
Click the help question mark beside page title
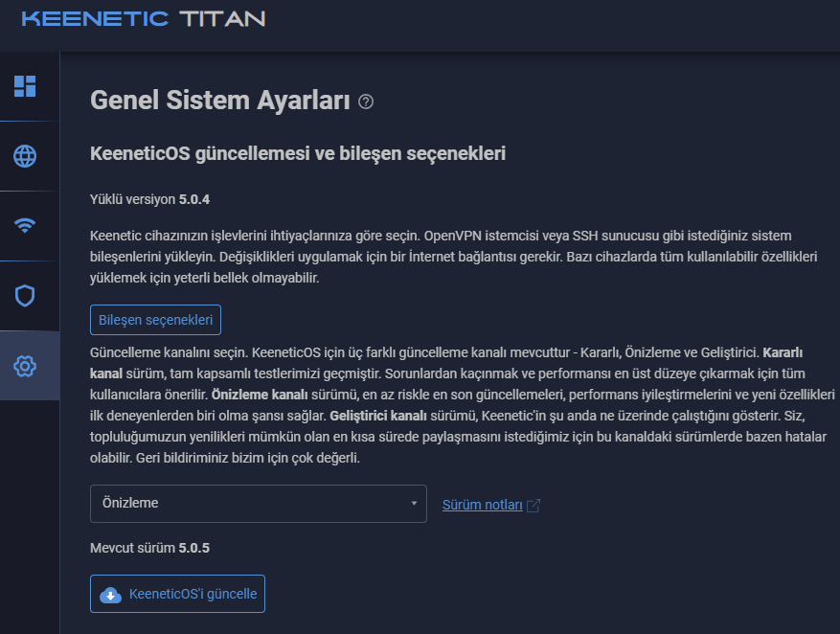(x=366, y=102)
